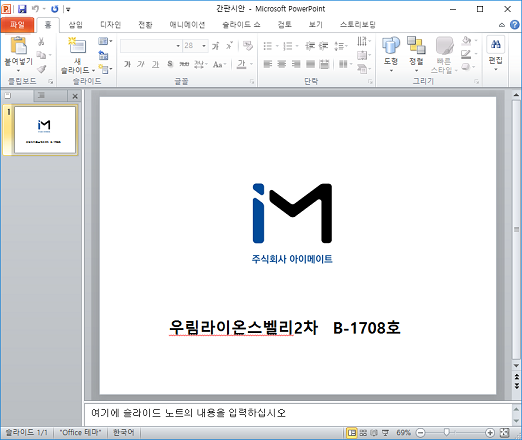Click the Zoom Out minus button
522x440 pixels.
(421, 433)
